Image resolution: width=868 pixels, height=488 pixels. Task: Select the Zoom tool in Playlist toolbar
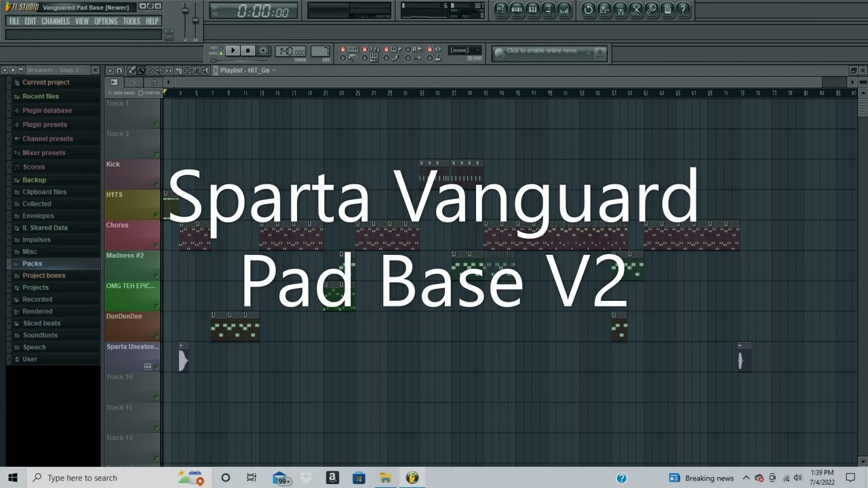(196, 70)
